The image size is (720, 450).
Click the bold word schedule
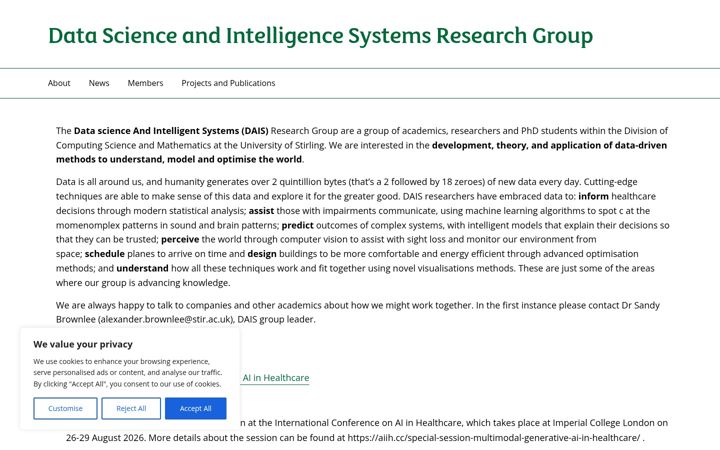pyautogui.click(x=105, y=254)
